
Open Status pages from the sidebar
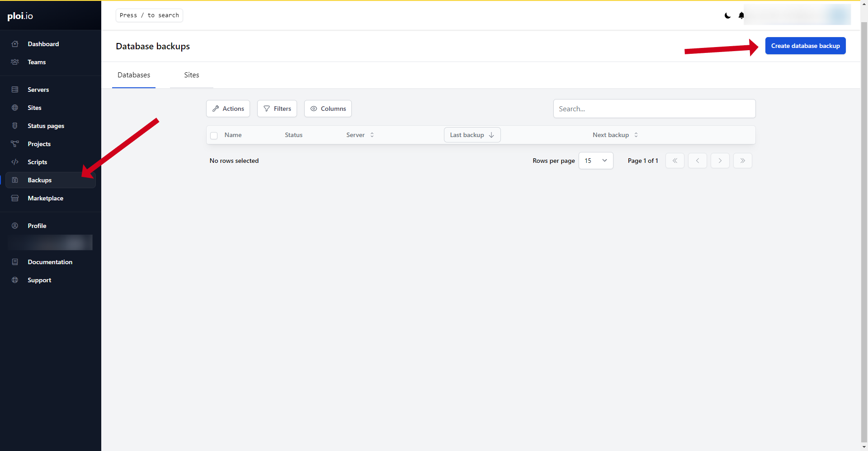(x=46, y=126)
